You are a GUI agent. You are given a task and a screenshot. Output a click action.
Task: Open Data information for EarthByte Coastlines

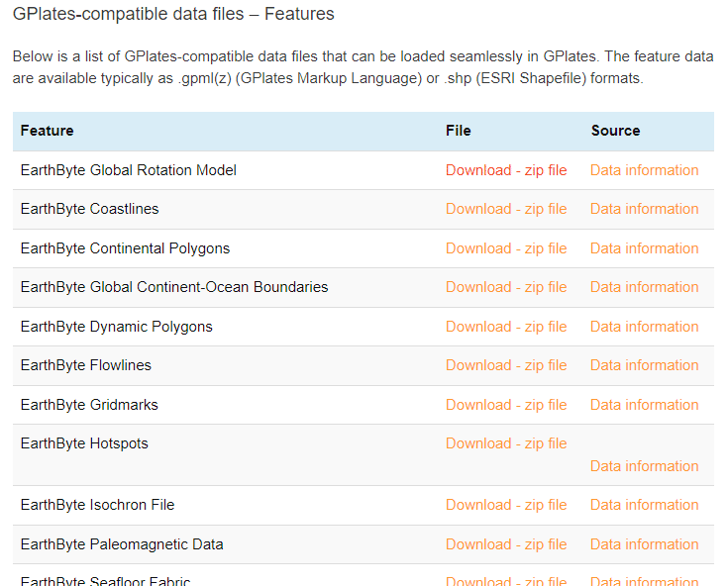click(644, 209)
